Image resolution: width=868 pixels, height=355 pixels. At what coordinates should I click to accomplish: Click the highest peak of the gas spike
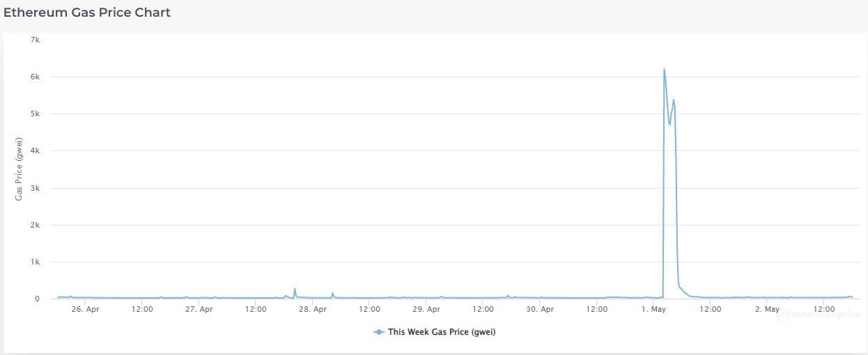664,69
